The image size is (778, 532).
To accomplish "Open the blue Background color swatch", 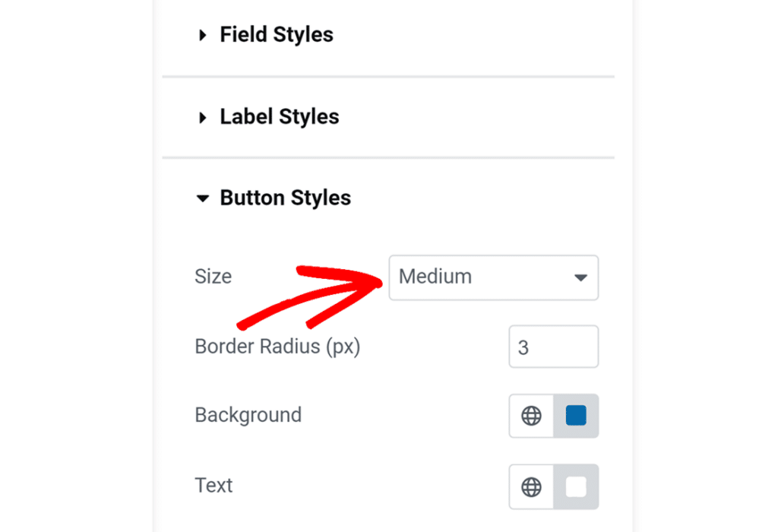I will point(575,416).
